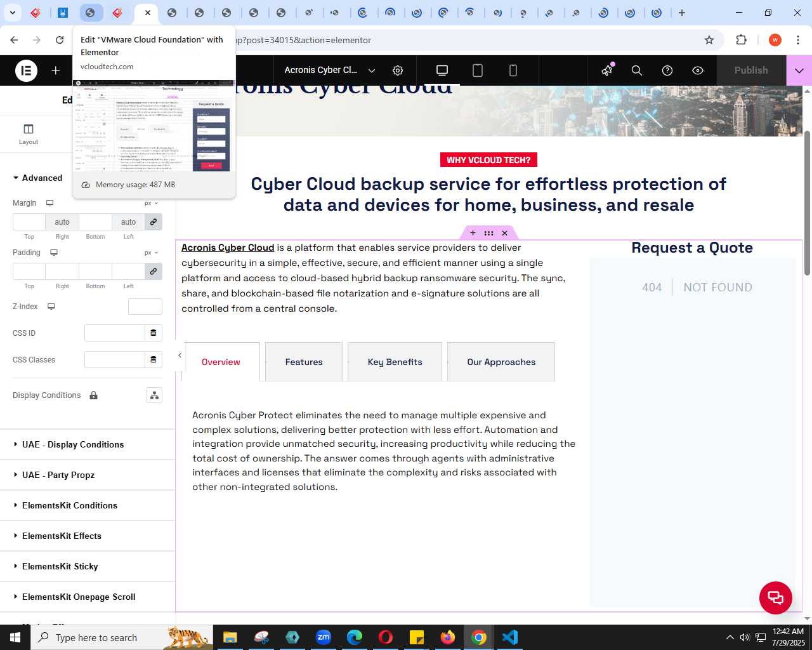Open the Display Conditions button
Viewport: 812px width, 650px height.
154,395
